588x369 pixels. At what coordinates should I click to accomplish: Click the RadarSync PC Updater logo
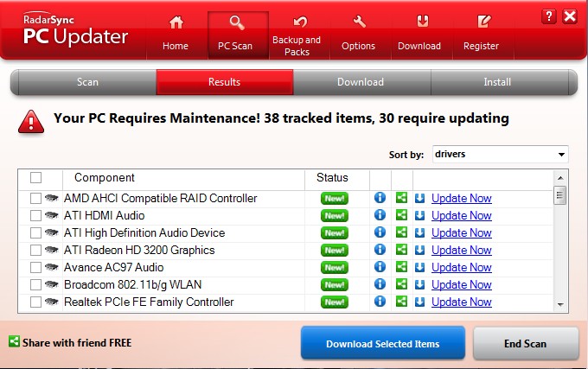tap(75, 29)
